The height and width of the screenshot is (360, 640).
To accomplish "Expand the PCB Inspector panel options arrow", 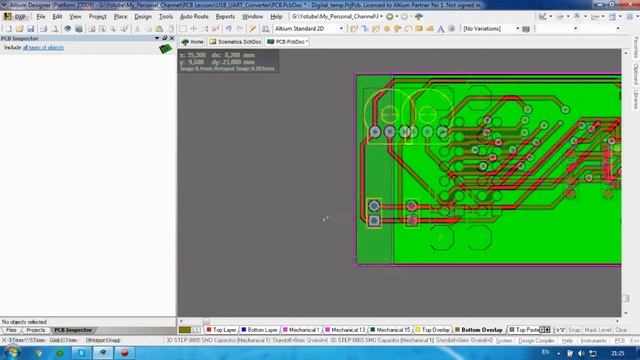I will point(157,38).
